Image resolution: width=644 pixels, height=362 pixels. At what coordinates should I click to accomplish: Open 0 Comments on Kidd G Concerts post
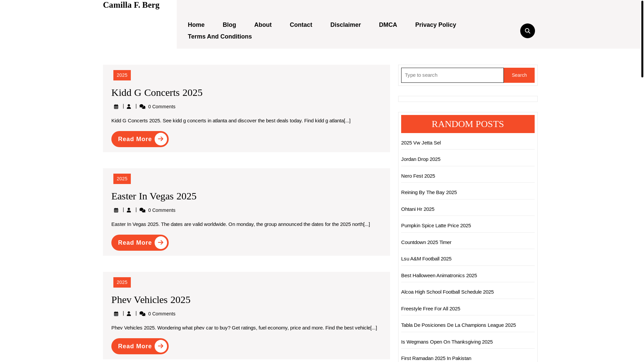point(162,107)
